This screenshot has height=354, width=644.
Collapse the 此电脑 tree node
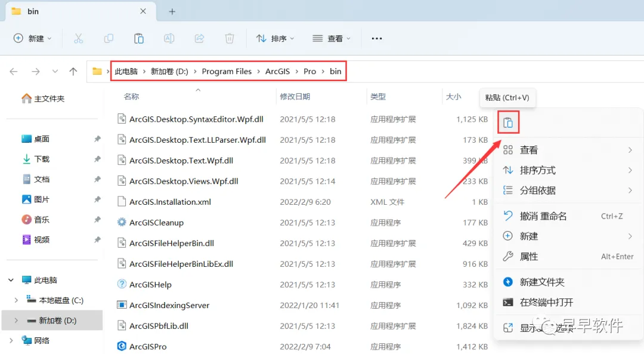coord(11,280)
